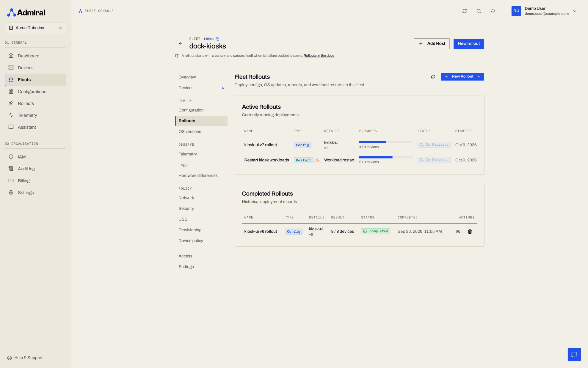This screenshot has width=588, height=368.
Task: Open the notifications bell
Action: [493, 11]
